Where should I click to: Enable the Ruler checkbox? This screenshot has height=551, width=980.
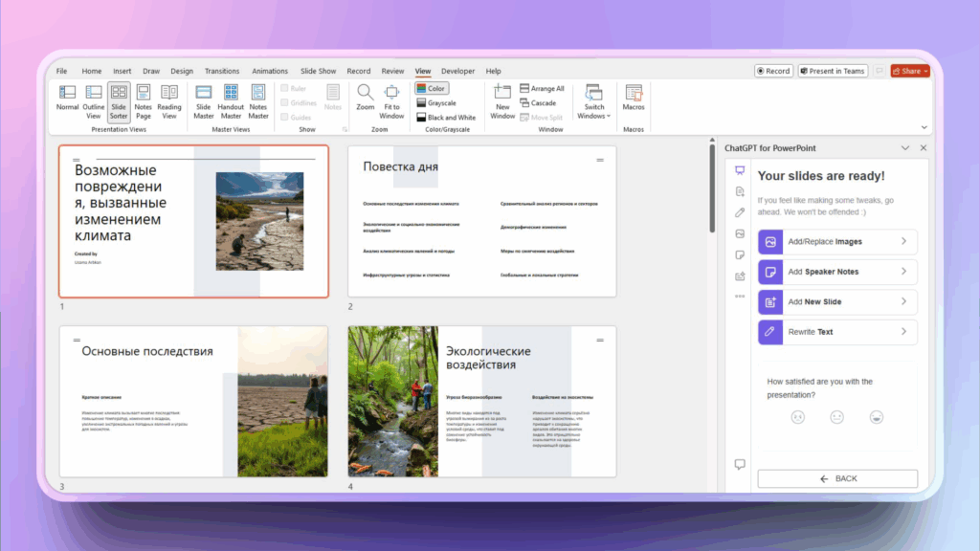(x=285, y=89)
